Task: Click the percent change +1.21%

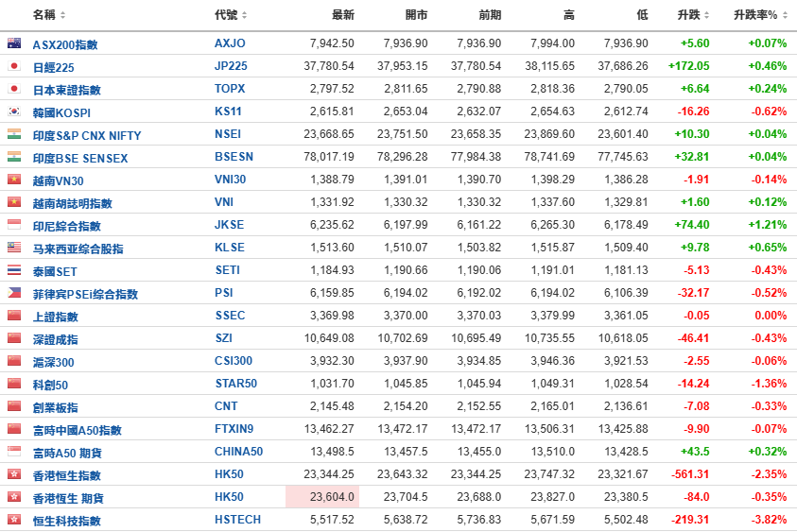Action: pyautogui.click(x=768, y=225)
